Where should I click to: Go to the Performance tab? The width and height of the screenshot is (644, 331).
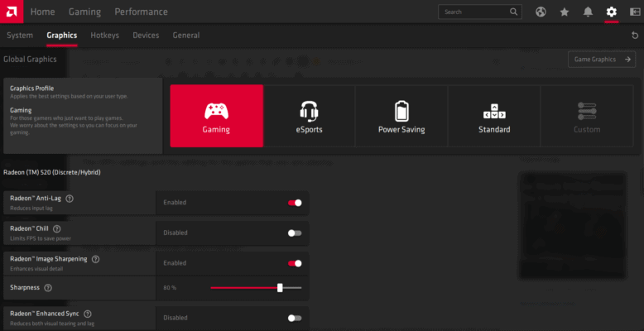pos(141,12)
